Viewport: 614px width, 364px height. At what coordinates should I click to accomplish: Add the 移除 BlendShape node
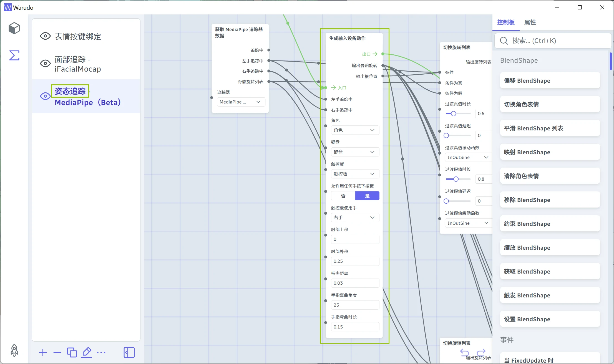coord(550,200)
